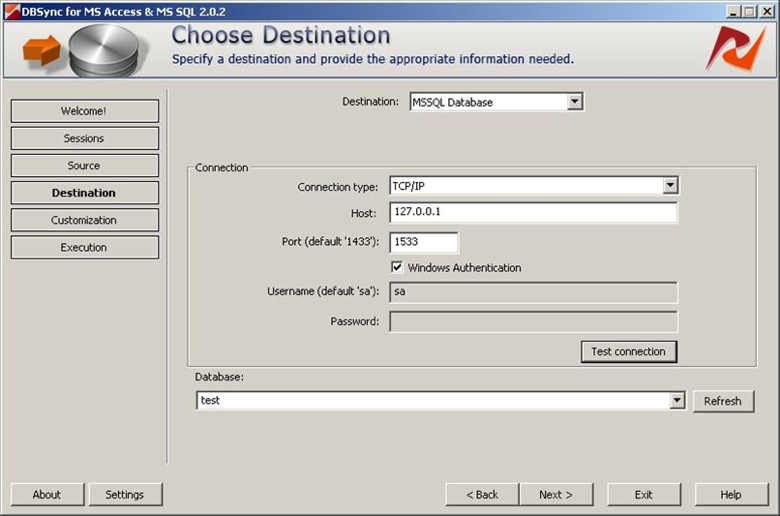Select the Destination step
This screenshot has width=780, height=516.
point(85,193)
